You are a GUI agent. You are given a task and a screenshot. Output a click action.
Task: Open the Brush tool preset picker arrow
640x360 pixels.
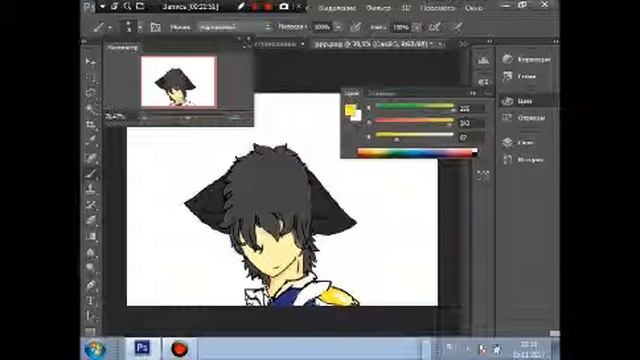[110, 28]
